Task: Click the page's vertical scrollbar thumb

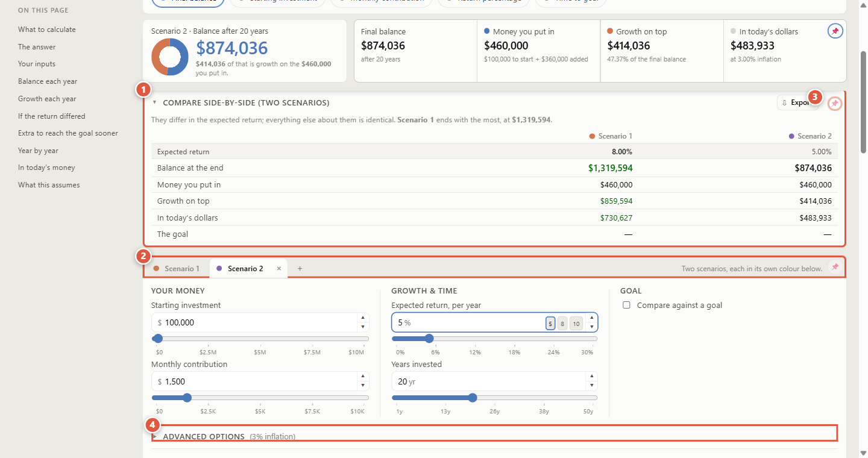Action: (x=863, y=101)
